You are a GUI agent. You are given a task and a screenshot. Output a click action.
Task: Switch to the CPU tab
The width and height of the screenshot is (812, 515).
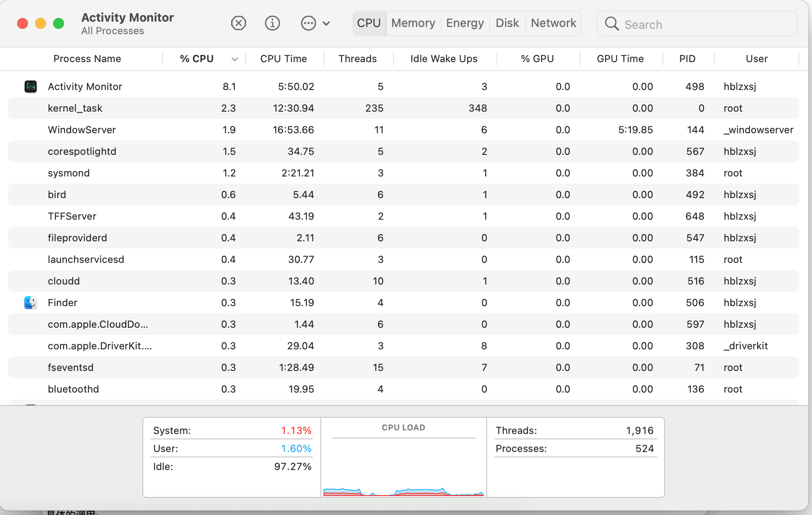coord(369,23)
